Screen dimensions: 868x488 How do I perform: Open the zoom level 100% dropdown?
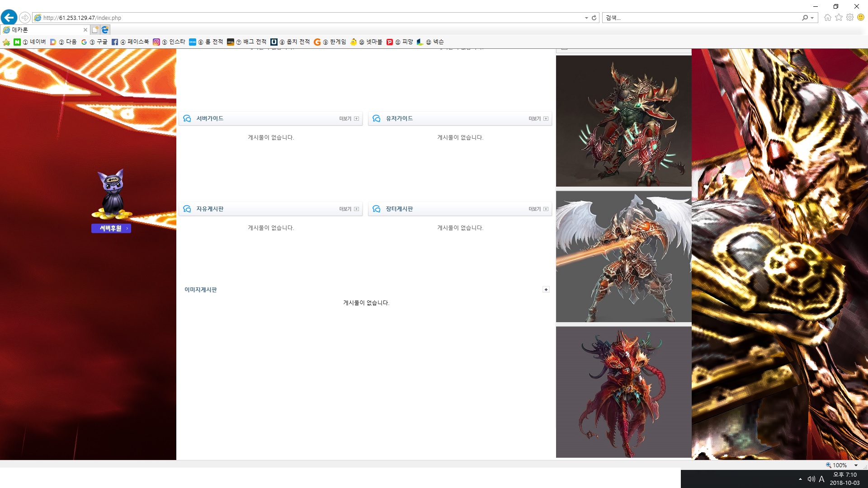click(856, 465)
